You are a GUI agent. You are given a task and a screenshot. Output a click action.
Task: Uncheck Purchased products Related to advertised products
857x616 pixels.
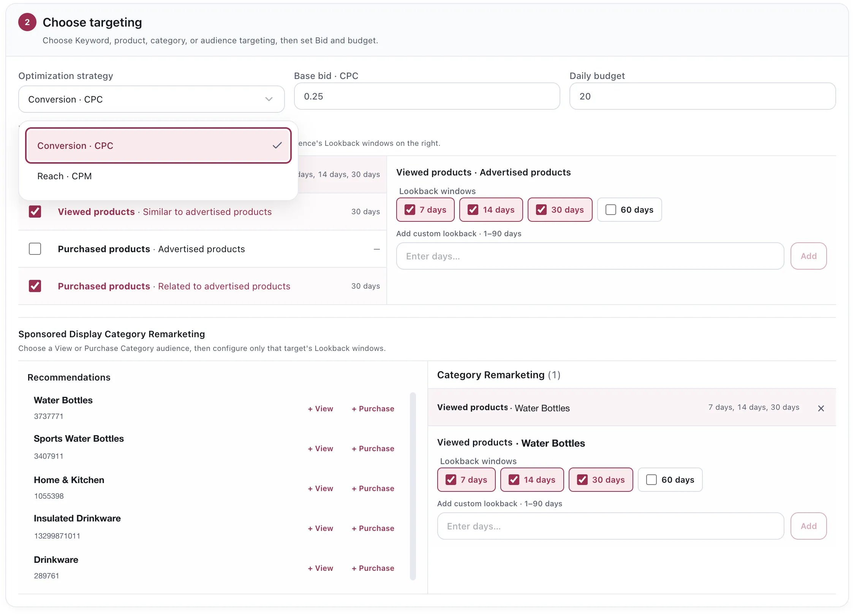pos(35,286)
